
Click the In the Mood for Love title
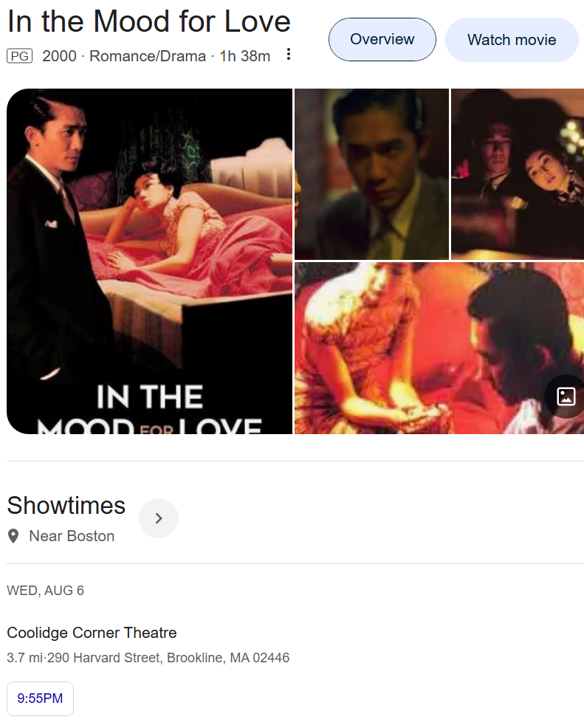pos(149,21)
